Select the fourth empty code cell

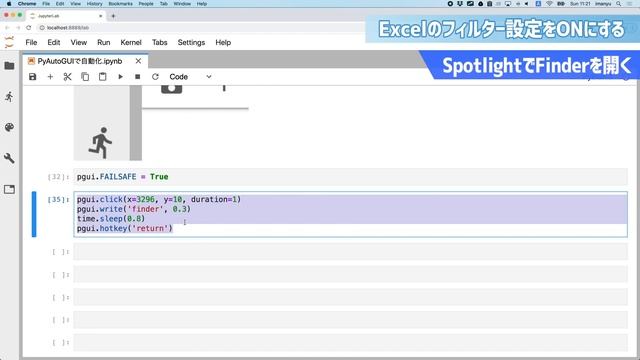point(350,320)
